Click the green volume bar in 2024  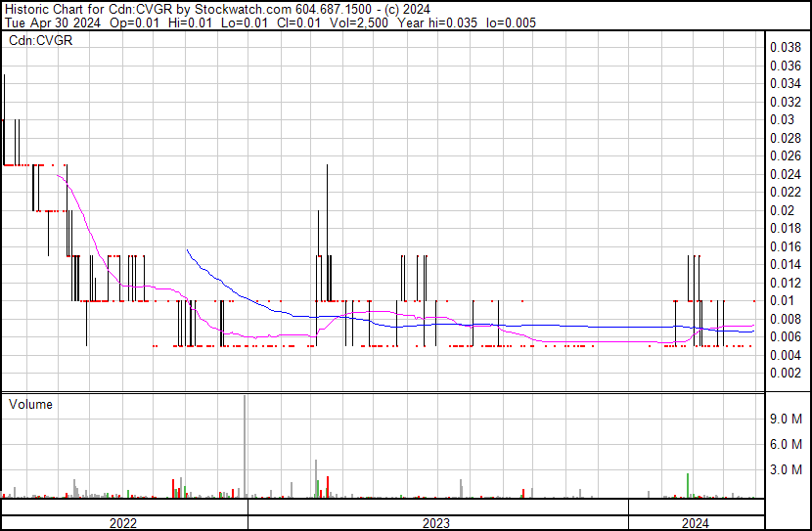point(688,486)
